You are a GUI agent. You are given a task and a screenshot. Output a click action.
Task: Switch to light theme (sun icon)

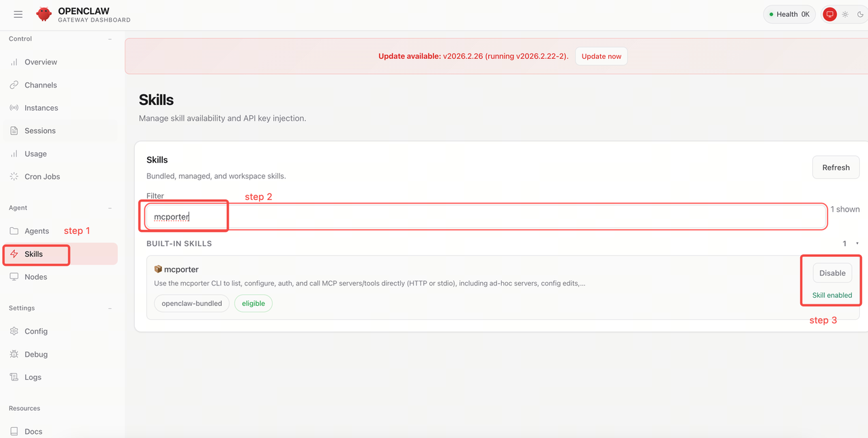pyautogui.click(x=845, y=14)
